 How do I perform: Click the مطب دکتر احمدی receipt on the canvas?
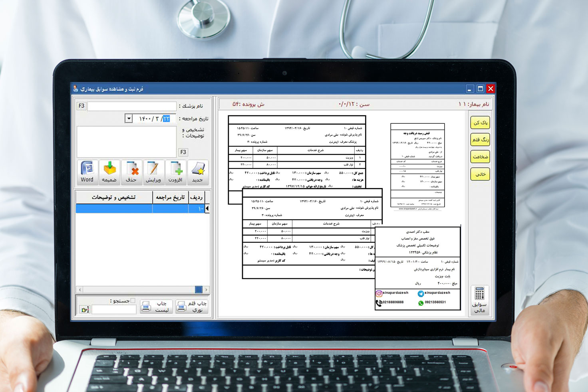pos(418,268)
